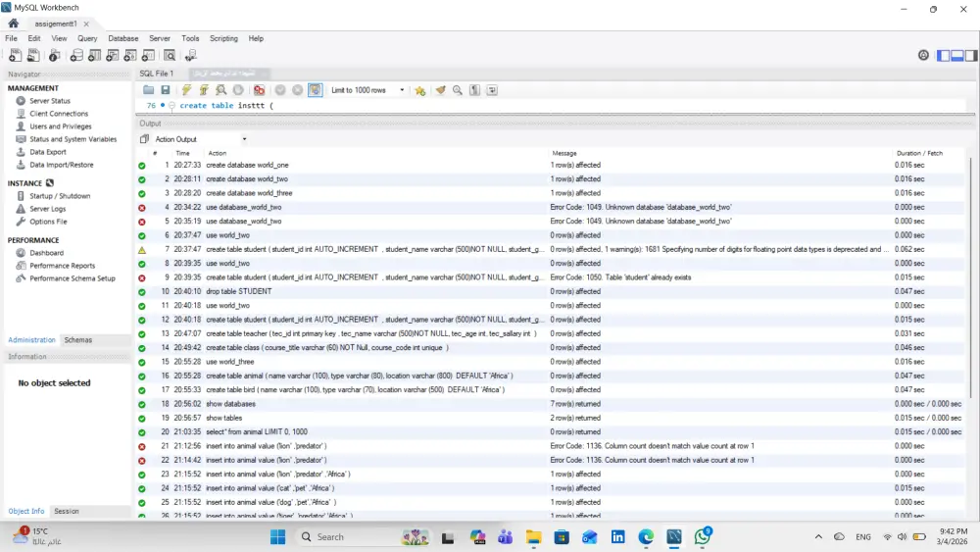Open the Database menu

coord(123,38)
